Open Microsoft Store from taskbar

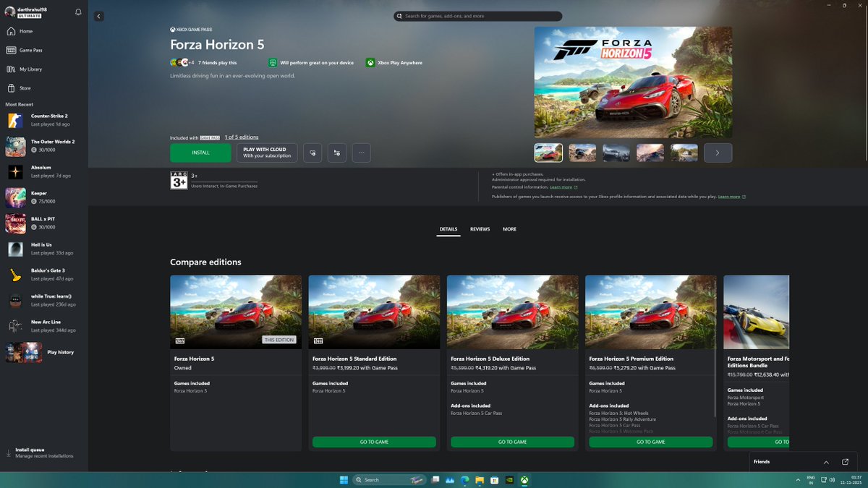tap(495, 479)
